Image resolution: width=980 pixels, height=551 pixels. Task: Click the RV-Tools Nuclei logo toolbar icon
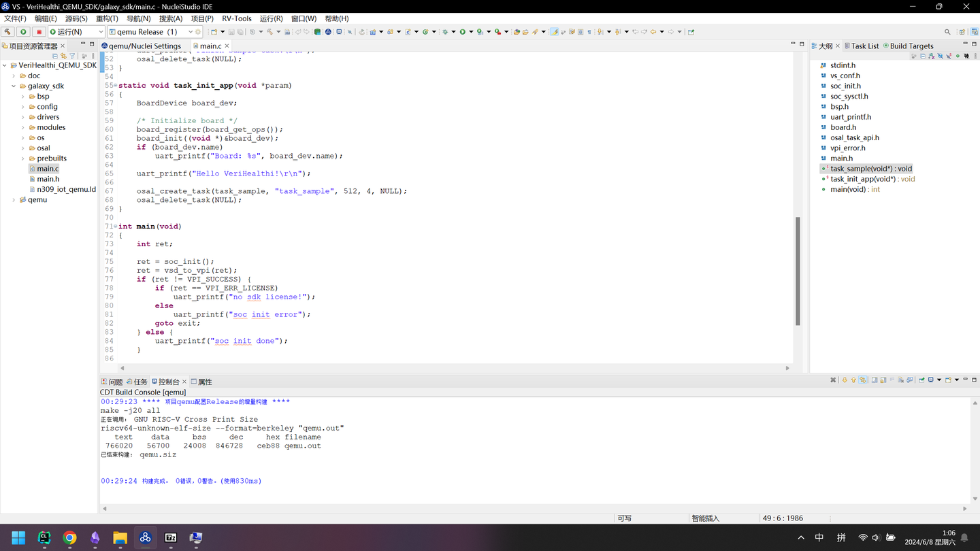[x=327, y=32]
